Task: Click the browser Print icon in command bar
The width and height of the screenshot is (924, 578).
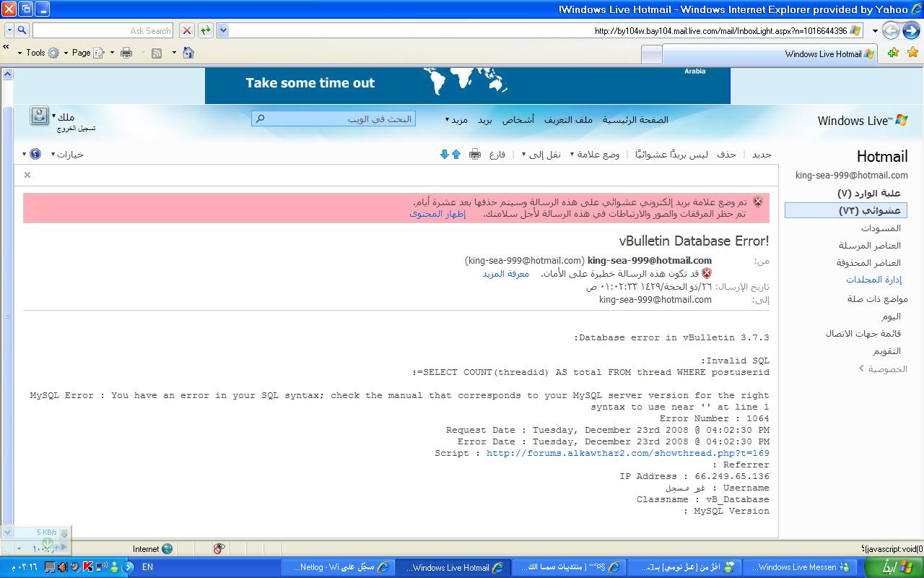Action: pos(126,53)
